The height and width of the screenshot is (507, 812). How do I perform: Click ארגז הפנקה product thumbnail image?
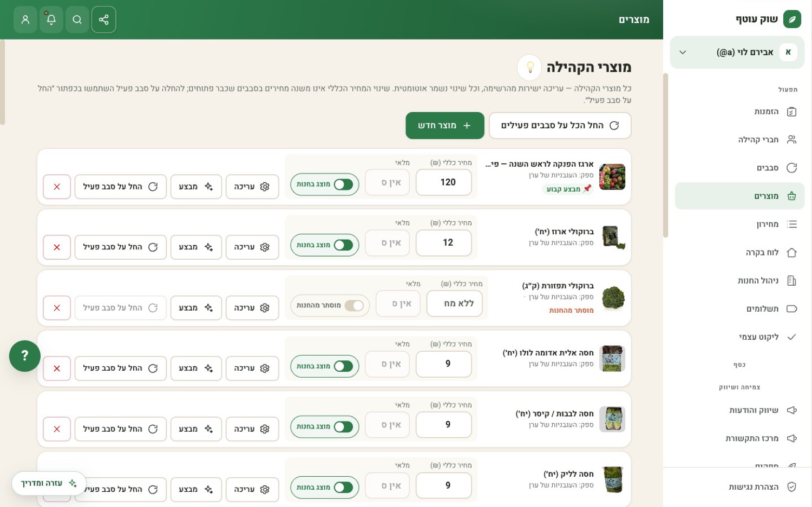(x=612, y=177)
